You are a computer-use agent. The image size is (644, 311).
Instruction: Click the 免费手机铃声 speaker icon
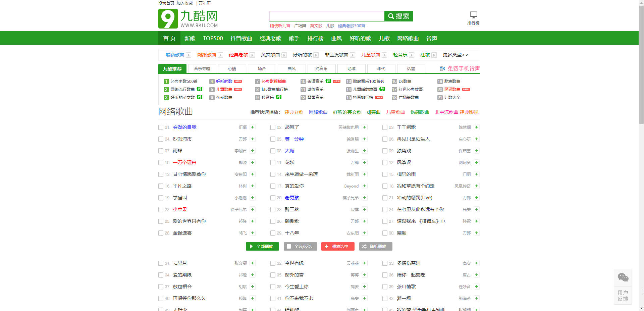pyautogui.click(x=442, y=68)
